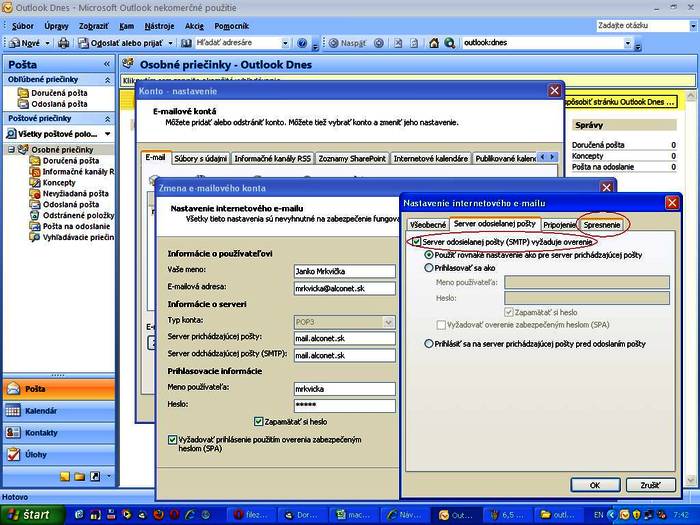The image size is (700, 525).
Task: Click the Search the web magnifier icon
Action: click(450, 43)
